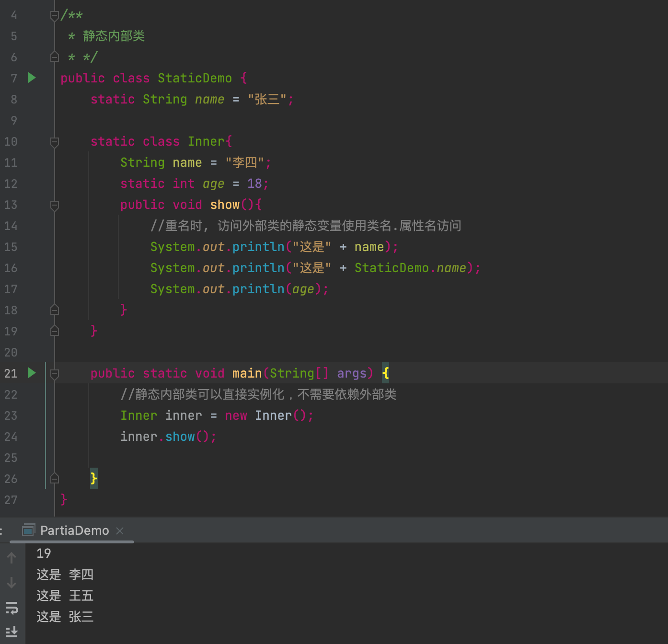This screenshot has height=644, width=668.
Task: Click the "李四" string literal
Action: [245, 162]
